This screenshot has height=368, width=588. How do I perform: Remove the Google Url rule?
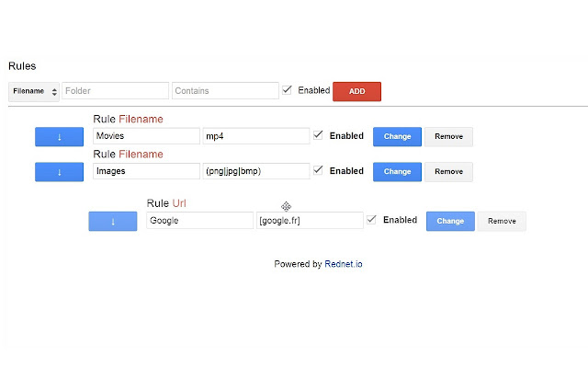pyautogui.click(x=502, y=221)
